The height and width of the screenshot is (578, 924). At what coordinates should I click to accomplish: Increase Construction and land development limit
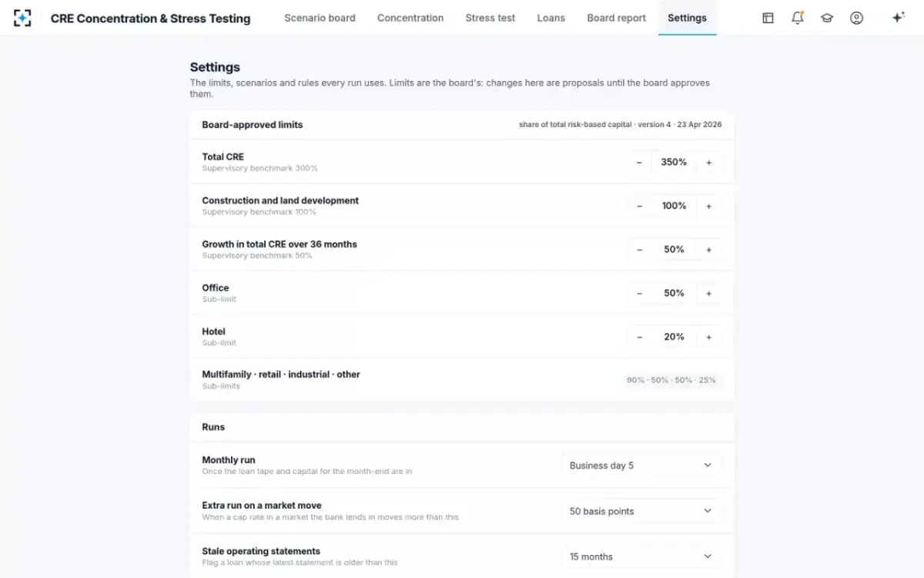(709, 206)
